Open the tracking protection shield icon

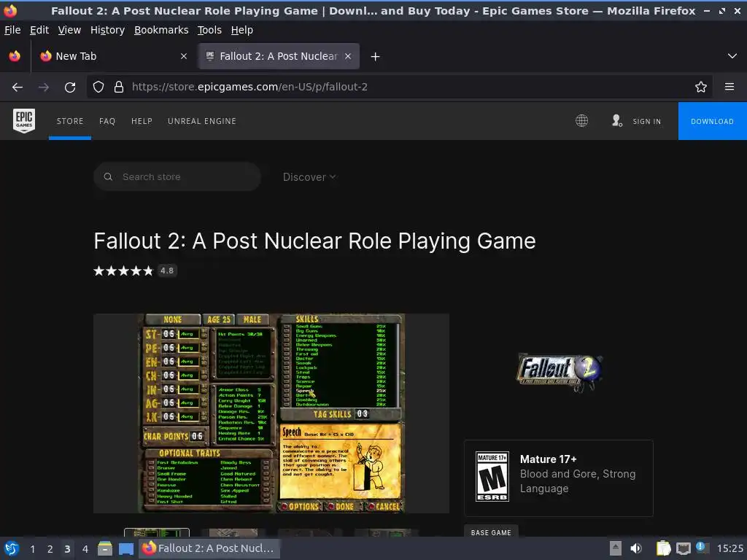[98, 87]
